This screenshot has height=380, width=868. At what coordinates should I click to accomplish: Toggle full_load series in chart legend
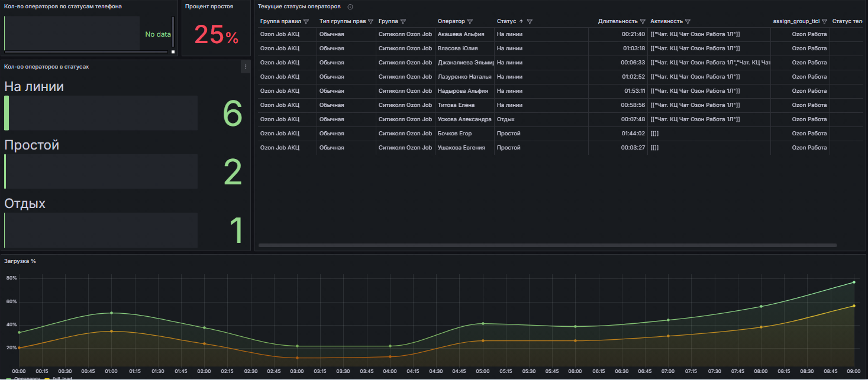click(62, 378)
